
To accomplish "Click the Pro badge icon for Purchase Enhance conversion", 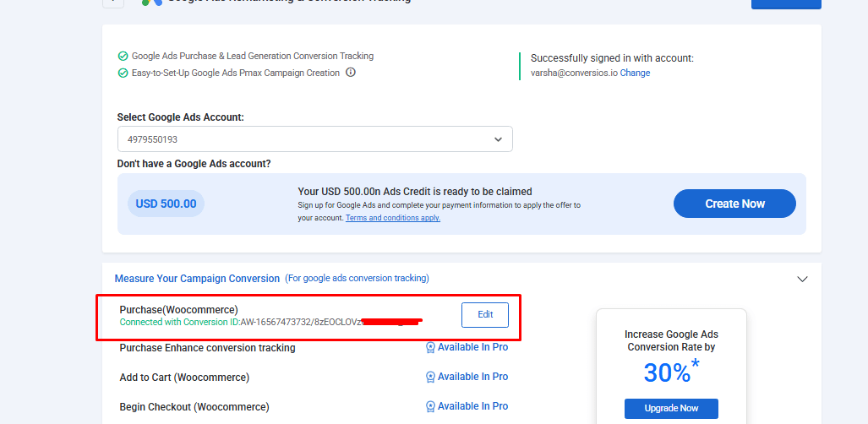I will (430, 348).
